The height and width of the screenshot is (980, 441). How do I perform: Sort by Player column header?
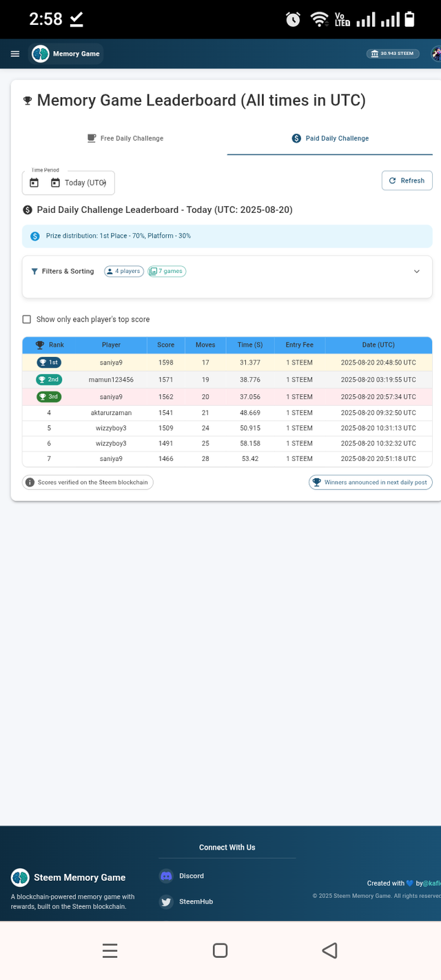[111, 345]
